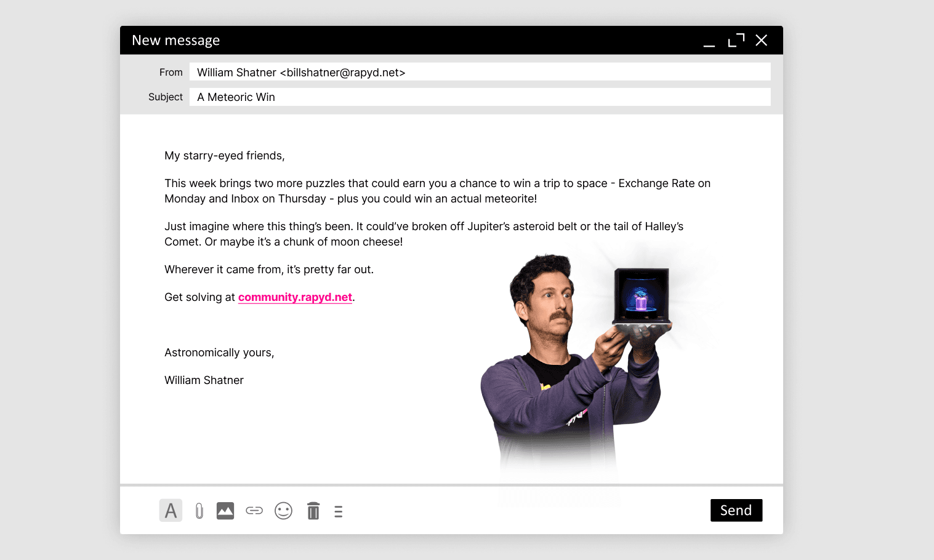934x560 pixels.
Task: Click the Send button
Action: (x=736, y=510)
